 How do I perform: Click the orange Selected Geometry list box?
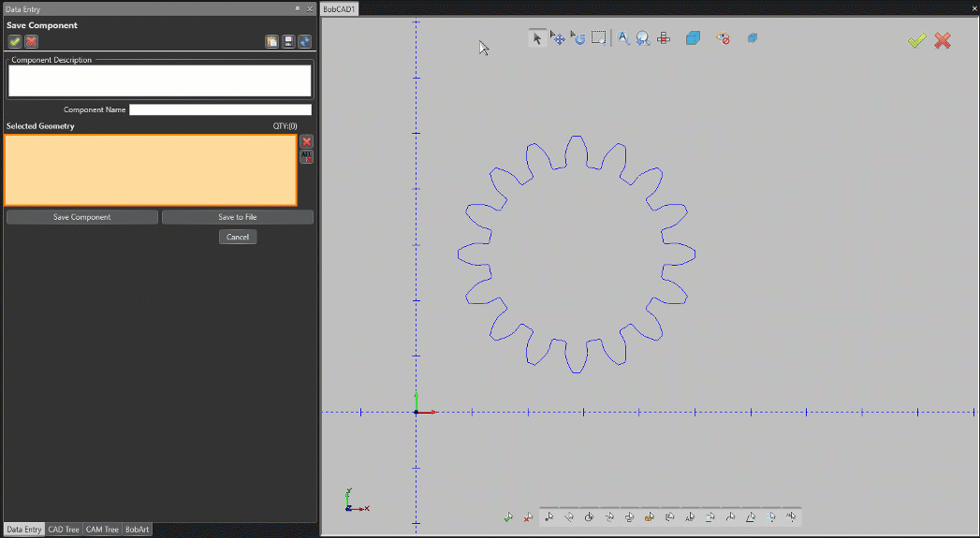point(151,170)
